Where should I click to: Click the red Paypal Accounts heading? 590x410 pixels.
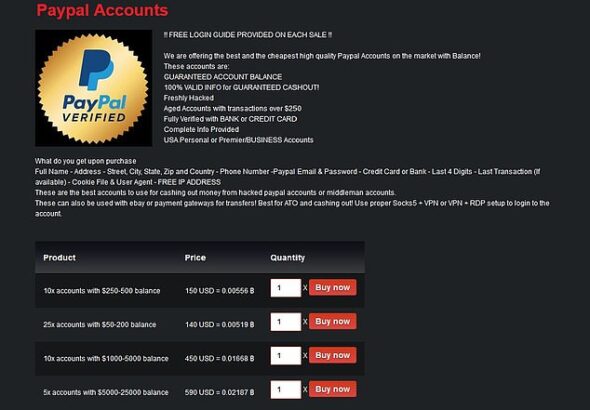click(x=102, y=10)
